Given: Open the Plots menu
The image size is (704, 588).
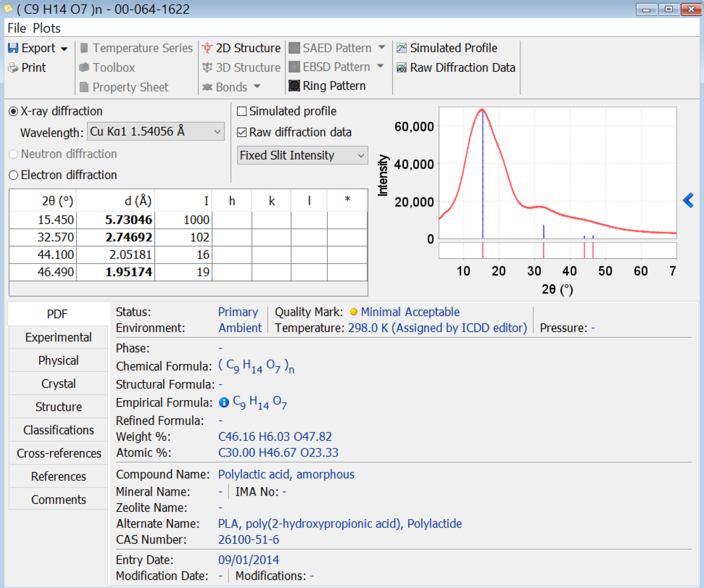Looking at the screenshot, I should click(47, 28).
